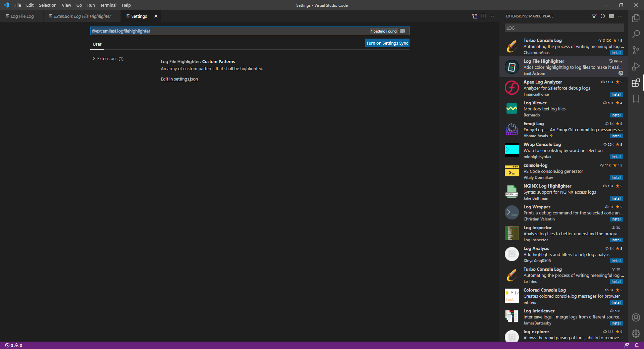
Task: Switch to Extension: Log File Highlighter tab
Action: tap(82, 16)
